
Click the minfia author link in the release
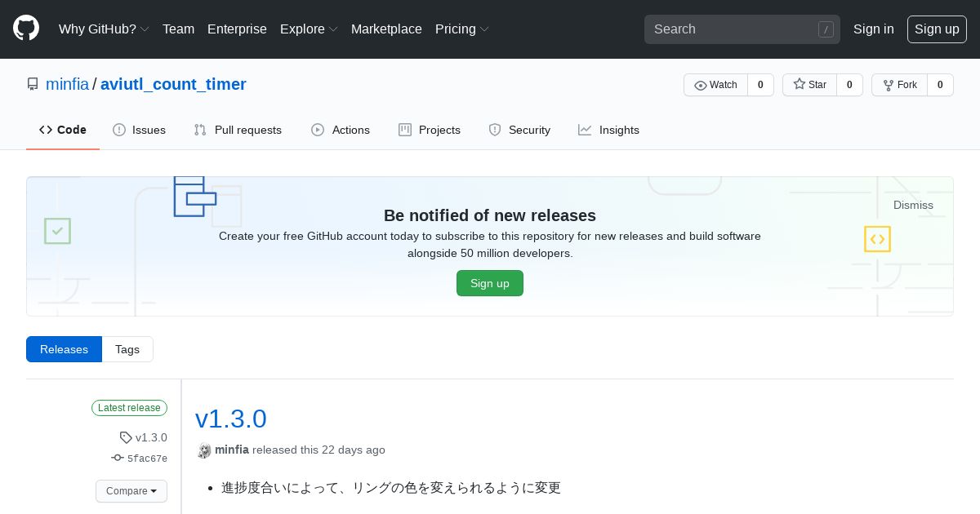(x=232, y=450)
